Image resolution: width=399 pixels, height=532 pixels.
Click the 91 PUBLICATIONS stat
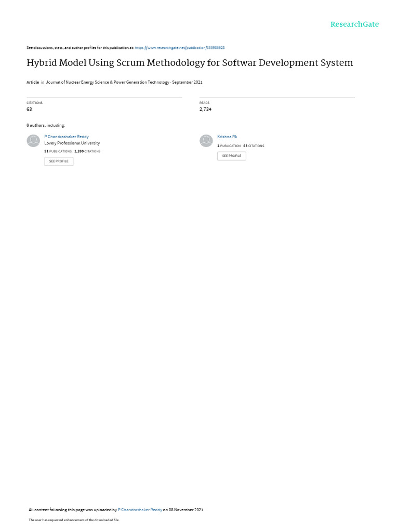coord(58,151)
